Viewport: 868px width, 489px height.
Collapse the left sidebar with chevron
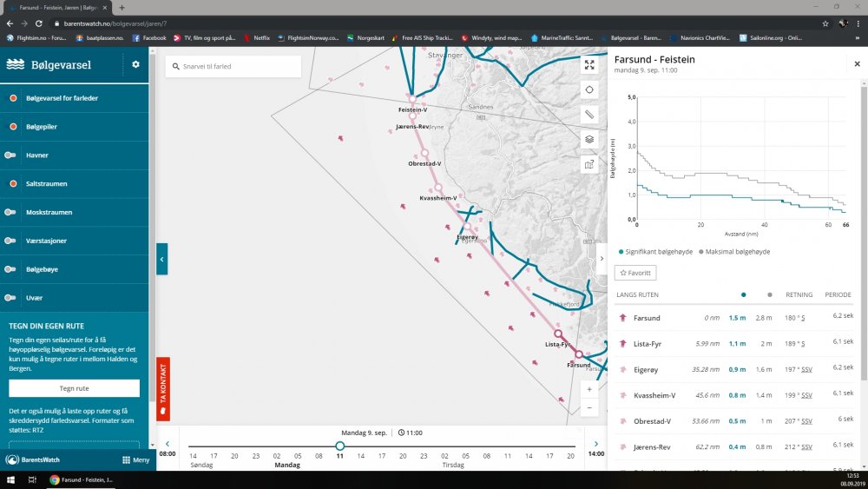(x=161, y=259)
